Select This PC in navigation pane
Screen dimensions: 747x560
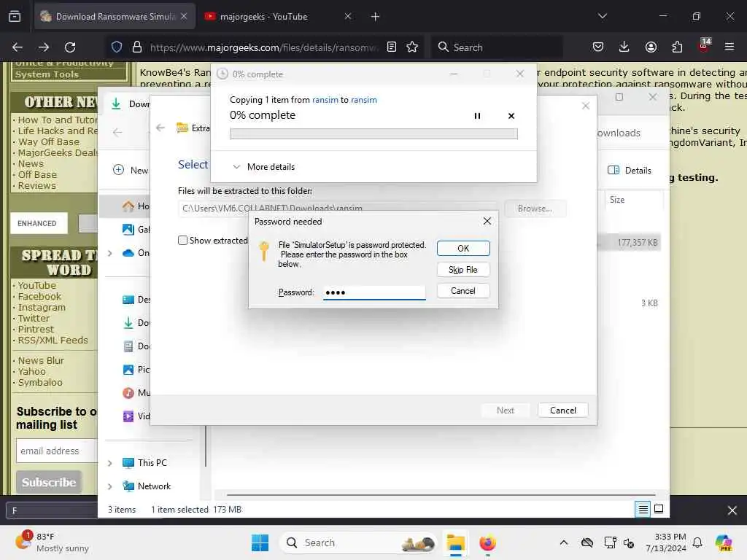click(145, 463)
